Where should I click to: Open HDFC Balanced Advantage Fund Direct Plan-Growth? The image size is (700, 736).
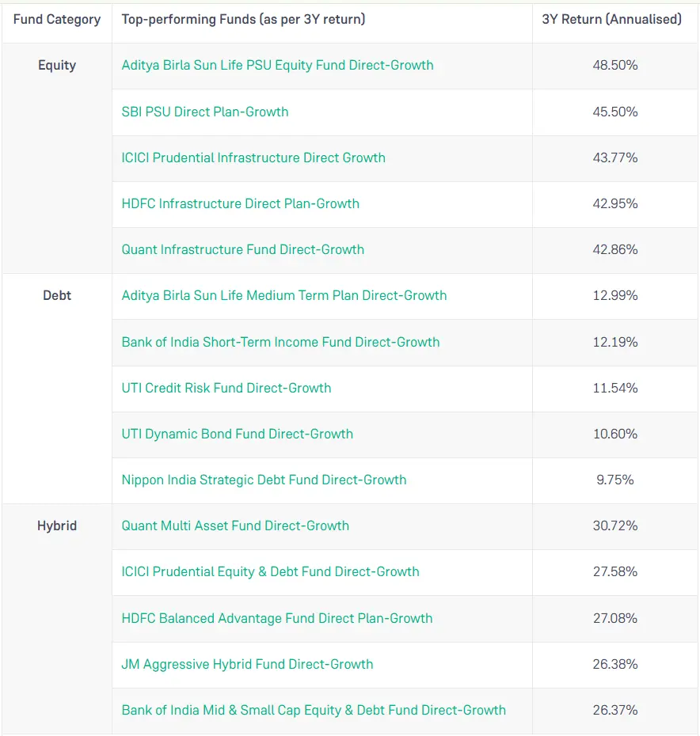coord(277,618)
